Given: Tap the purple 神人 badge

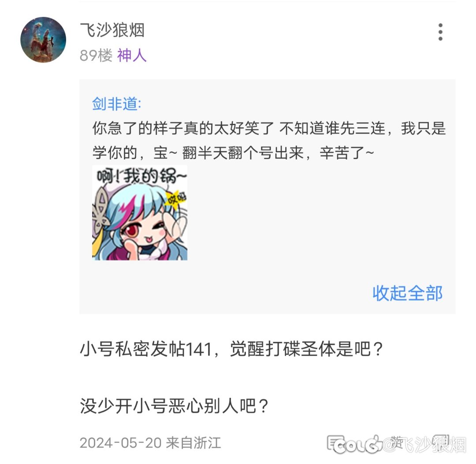Looking at the screenshot, I should (x=132, y=55).
